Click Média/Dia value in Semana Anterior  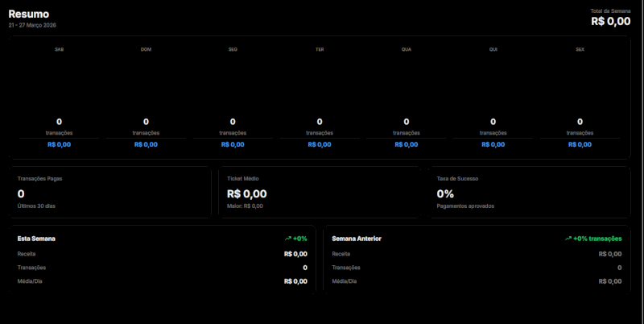pos(610,281)
